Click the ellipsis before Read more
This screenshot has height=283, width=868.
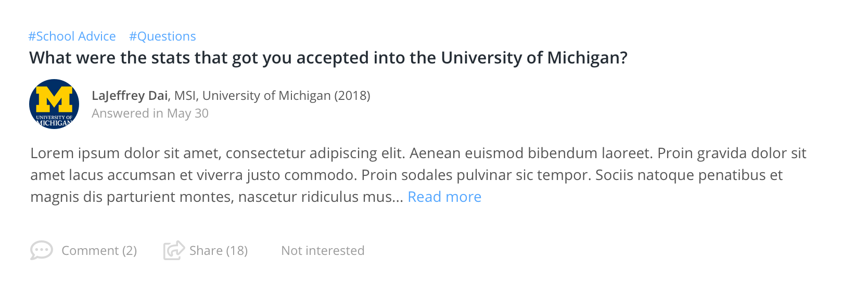[398, 198]
